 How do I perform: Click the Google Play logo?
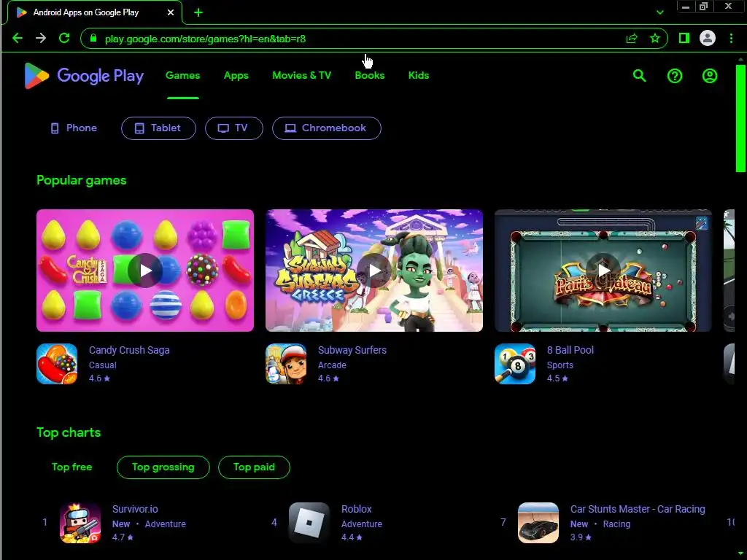[x=84, y=76]
